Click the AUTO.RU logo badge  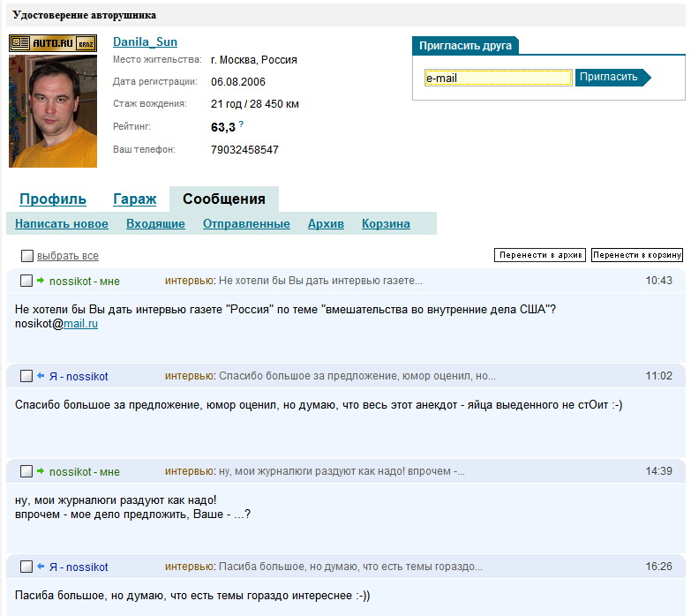tap(53, 43)
